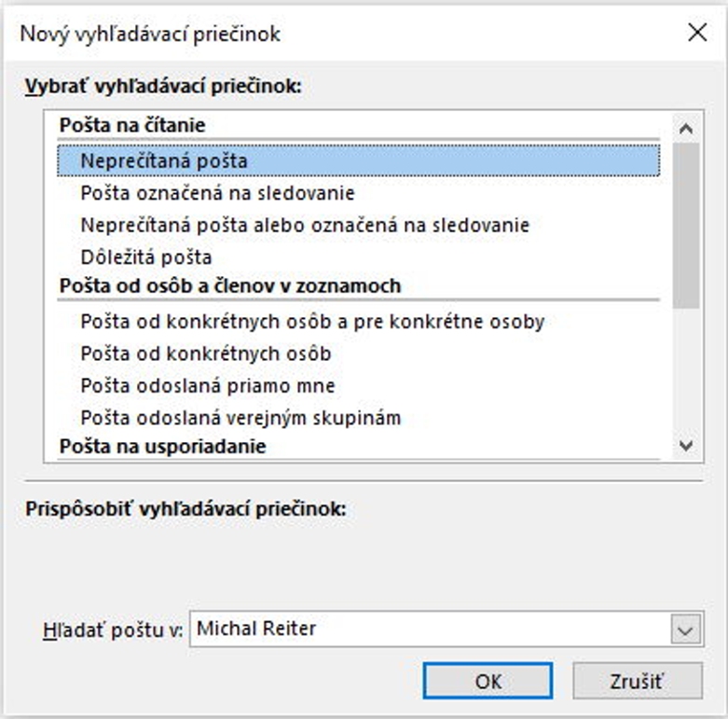Choose Pošta odoslaná verejným skupinám

click(240, 417)
